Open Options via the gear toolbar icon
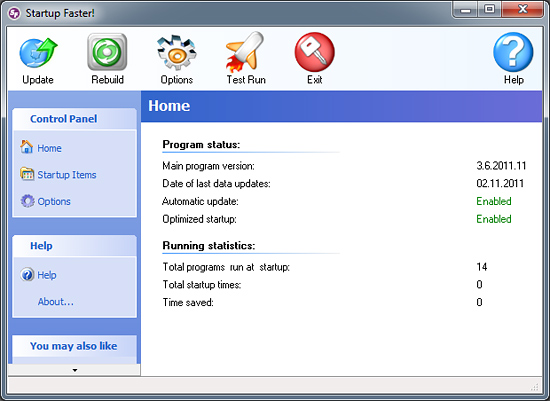Viewport: 550px width, 401px height. [177, 53]
